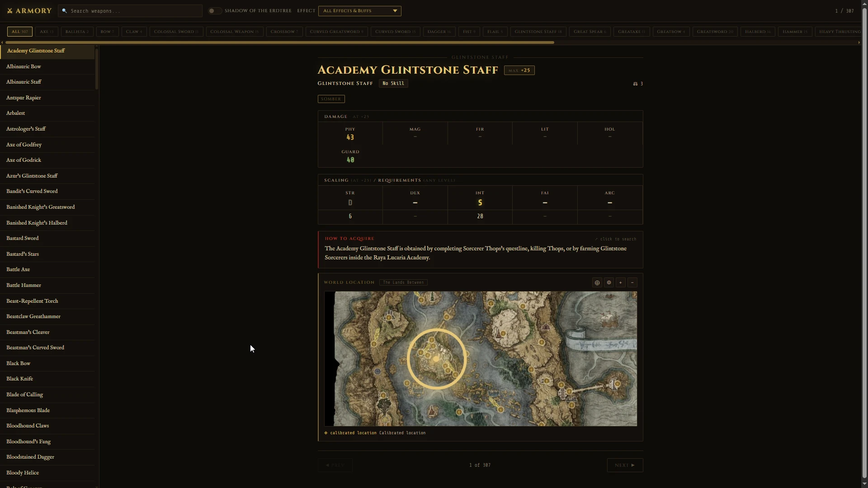Select Antspur Rapier in weapon list
The width and height of the screenshot is (868, 488).
click(x=47, y=98)
